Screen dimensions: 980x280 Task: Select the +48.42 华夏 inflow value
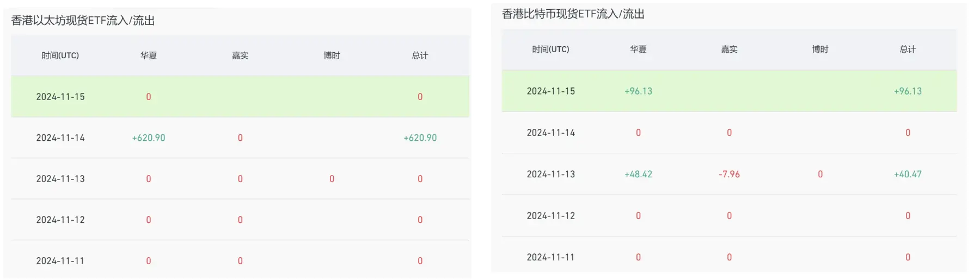[638, 175]
